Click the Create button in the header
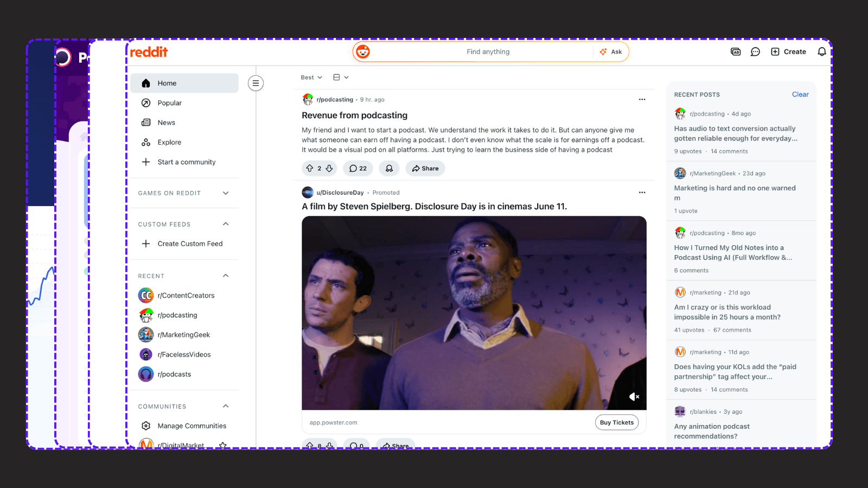The image size is (868, 488). pos(789,52)
